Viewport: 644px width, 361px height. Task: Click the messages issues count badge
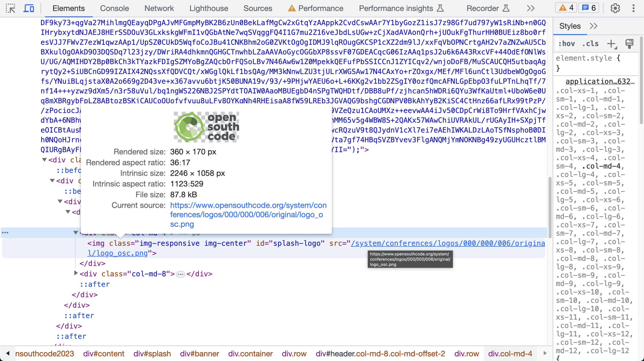tap(589, 8)
